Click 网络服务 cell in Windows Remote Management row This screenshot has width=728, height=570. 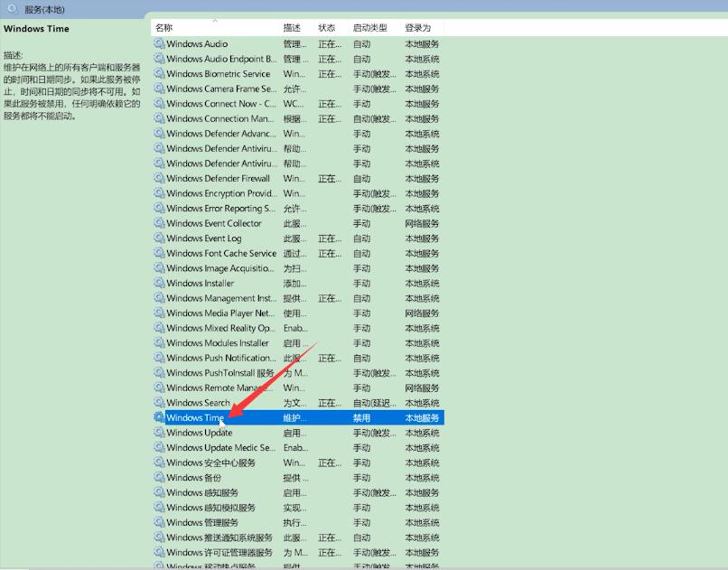click(x=422, y=388)
